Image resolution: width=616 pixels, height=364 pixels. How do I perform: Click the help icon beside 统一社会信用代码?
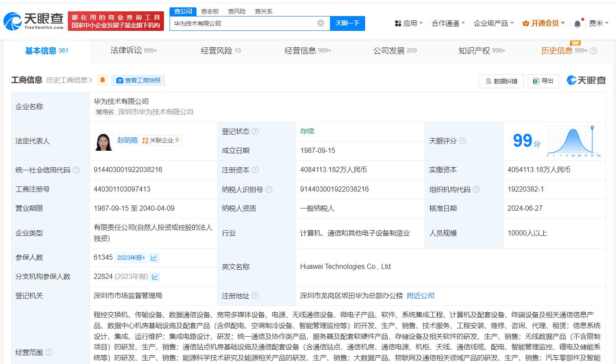(77, 170)
